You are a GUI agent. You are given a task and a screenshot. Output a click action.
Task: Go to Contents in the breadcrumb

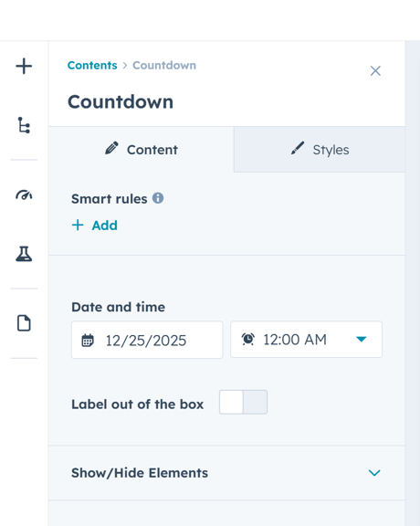coord(92,65)
